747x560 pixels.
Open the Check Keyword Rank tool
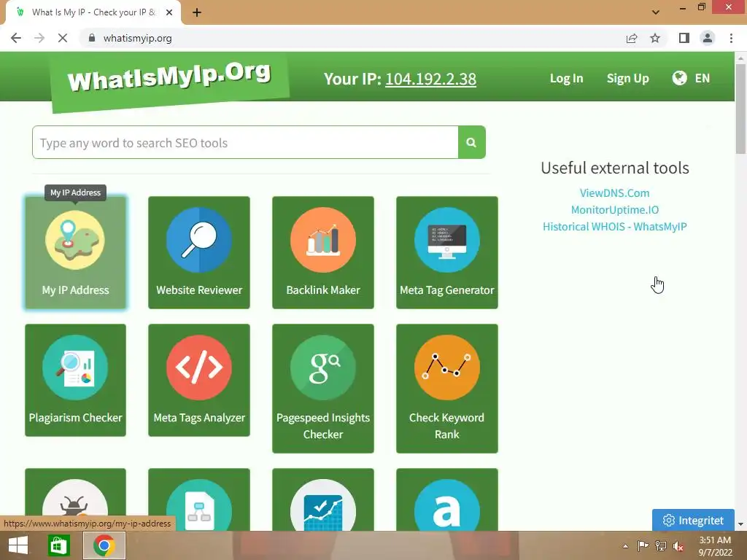click(447, 389)
